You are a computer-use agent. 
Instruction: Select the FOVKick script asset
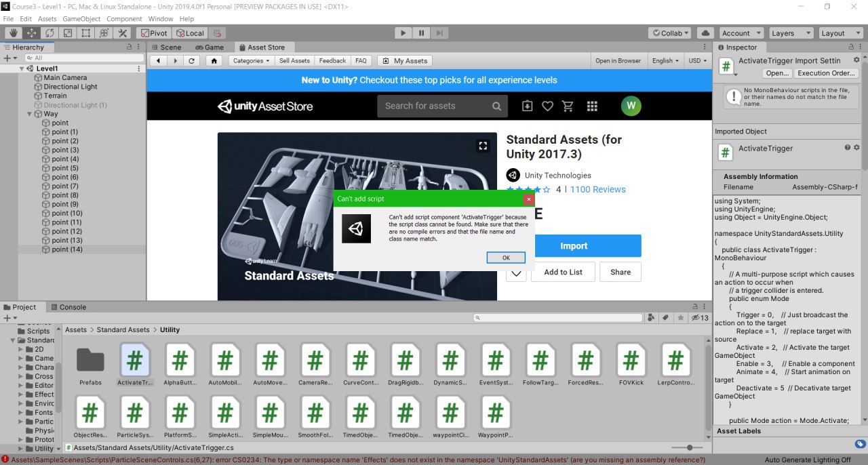pyautogui.click(x=631, y=365)
